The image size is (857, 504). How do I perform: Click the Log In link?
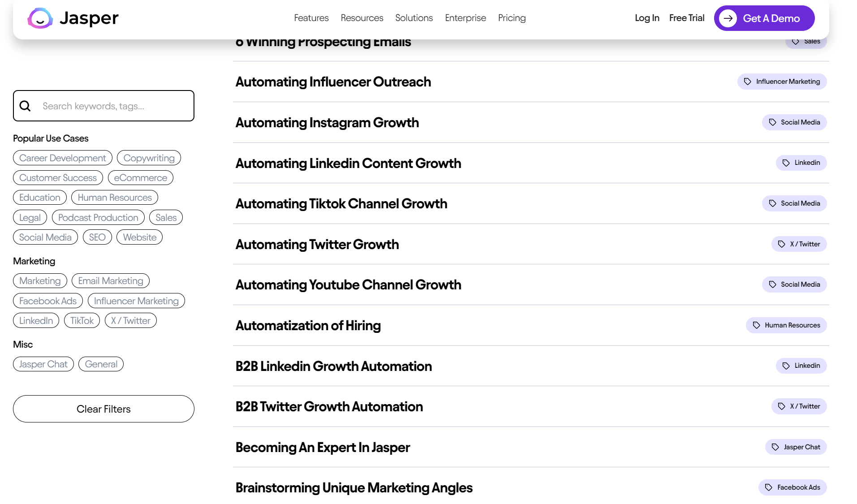tap(646, 18)
